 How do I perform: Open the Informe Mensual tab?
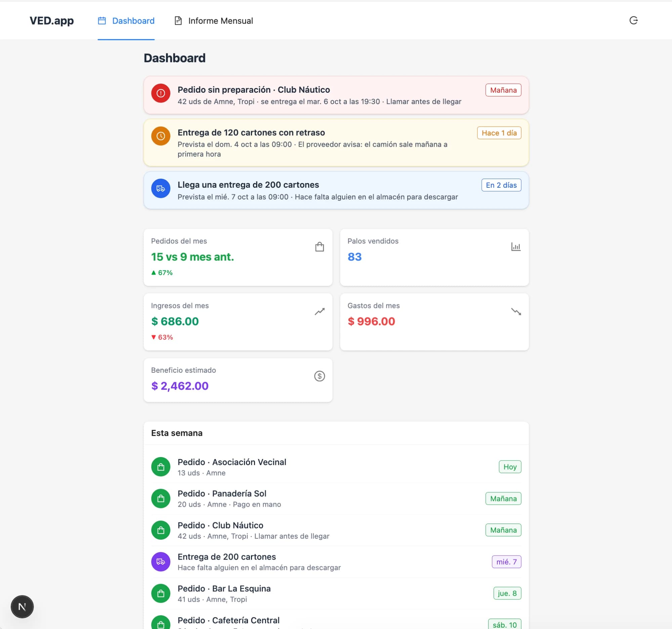[x=214, y=21]
